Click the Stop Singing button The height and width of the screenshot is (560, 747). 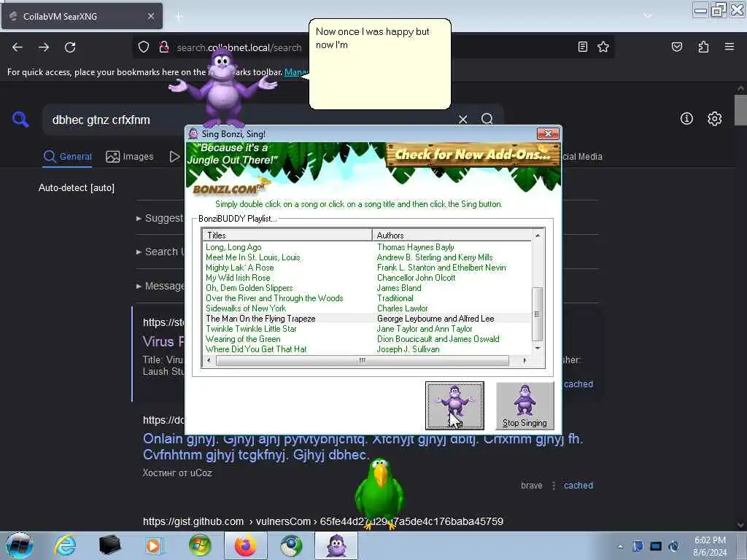(x=525, y=405)
